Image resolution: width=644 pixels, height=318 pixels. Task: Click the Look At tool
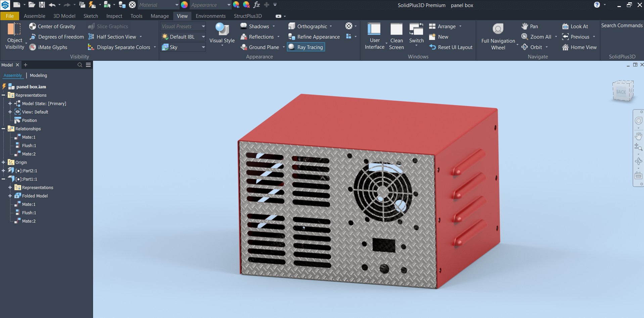coord(575,27)
